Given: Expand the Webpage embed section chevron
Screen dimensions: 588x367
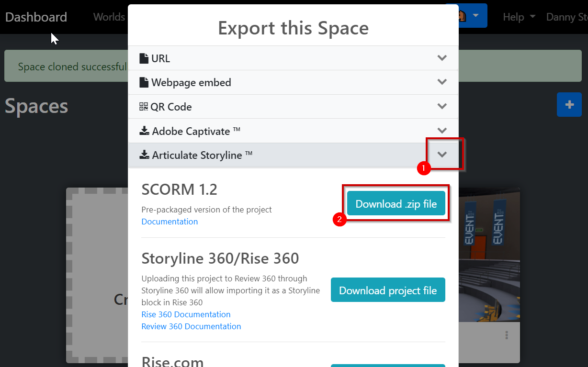Looking at the screenshot, I should pyautogui.click(x=442, y=82).
